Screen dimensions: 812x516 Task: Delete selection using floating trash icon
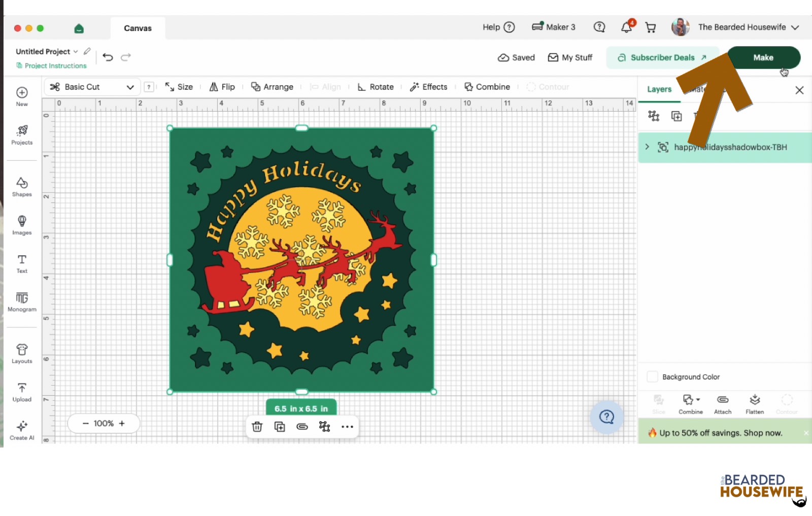click(257, 427)
